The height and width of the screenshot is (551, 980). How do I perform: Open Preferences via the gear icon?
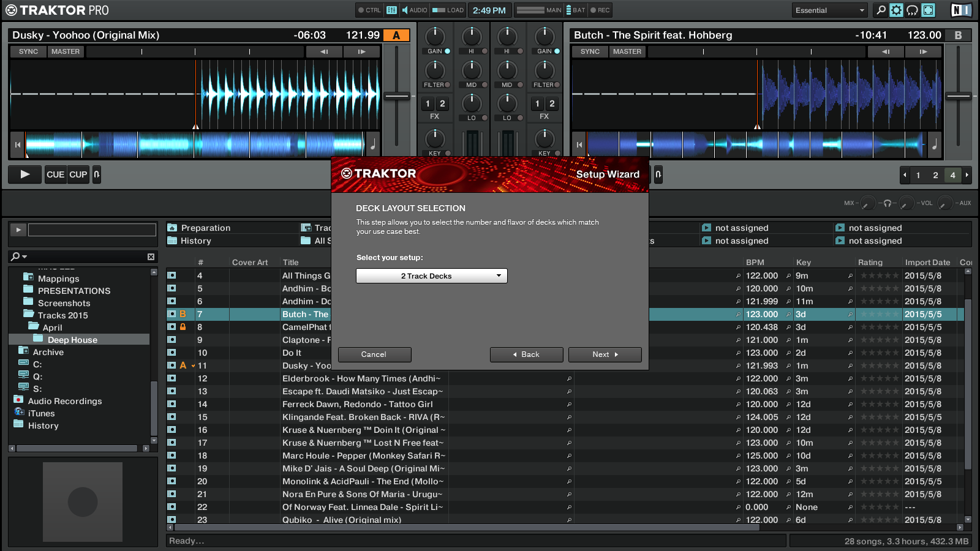(x=896, y=10)
